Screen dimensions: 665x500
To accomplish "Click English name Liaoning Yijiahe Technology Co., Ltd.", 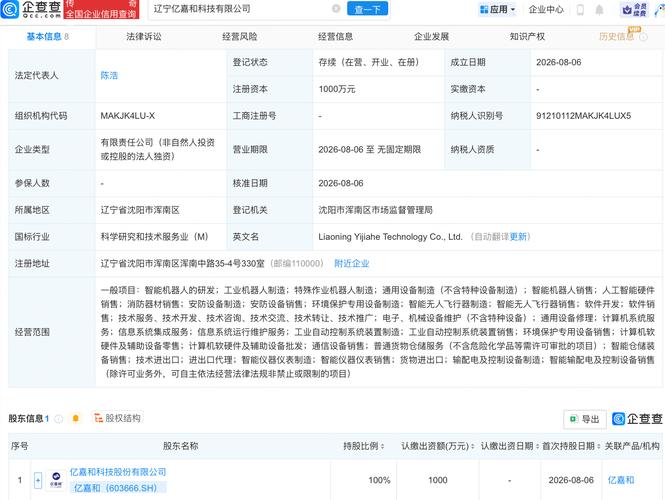I will [390, 237].
